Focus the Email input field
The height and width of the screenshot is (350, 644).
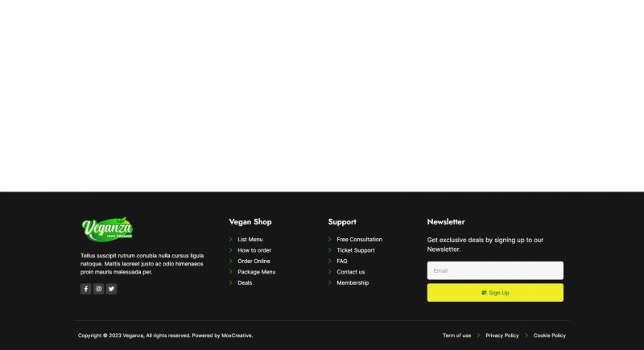pos(495,270)
